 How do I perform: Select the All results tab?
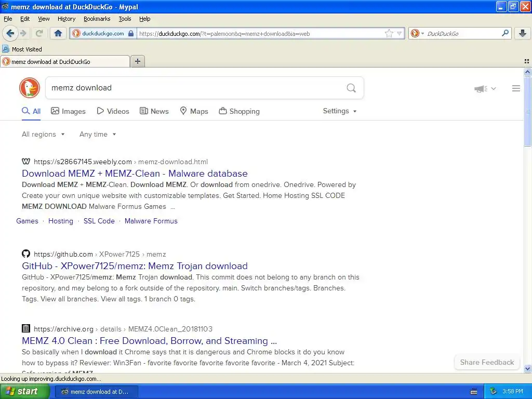[x=31, y=111]
